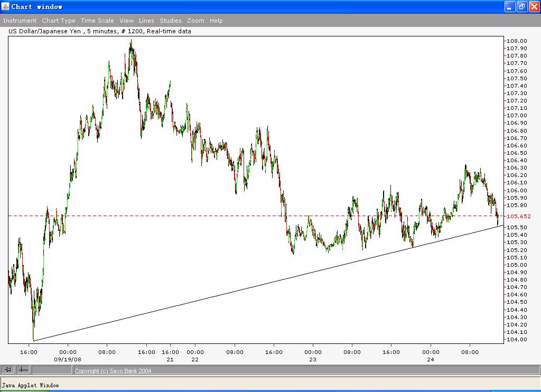Click the Saxo Bank copyright text
This screenshot has height=392, width=541.
point(113,371)
